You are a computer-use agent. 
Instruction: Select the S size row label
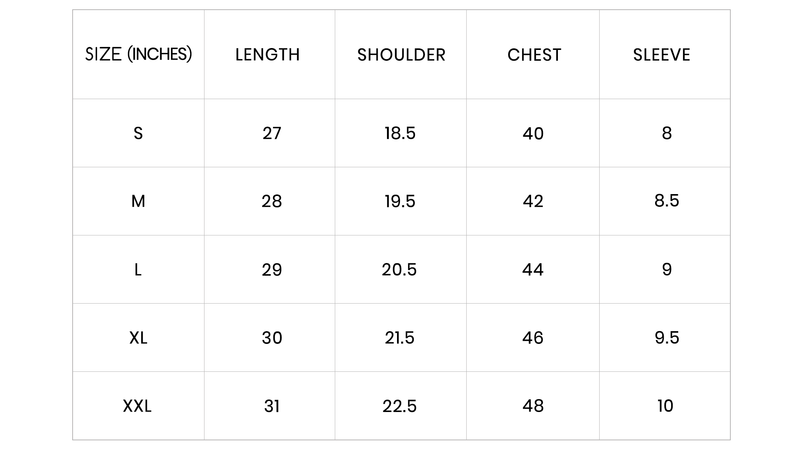pos(138,133)
